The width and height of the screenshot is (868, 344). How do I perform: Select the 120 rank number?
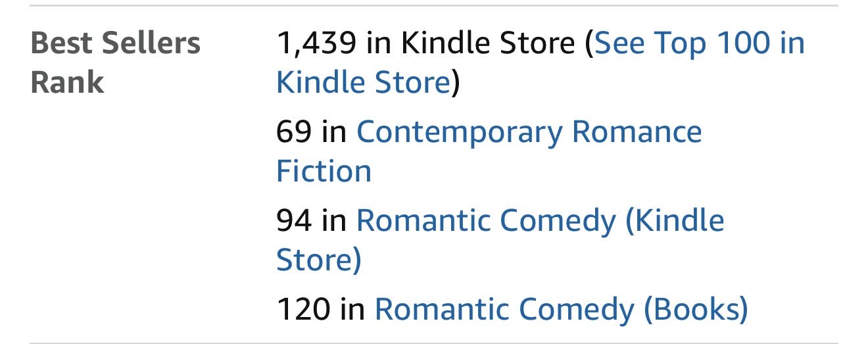point(303,309)
